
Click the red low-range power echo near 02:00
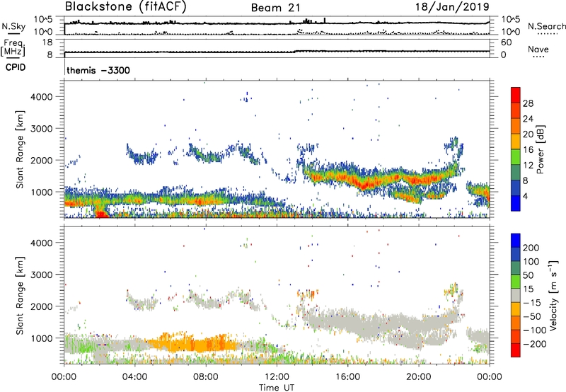102,214
